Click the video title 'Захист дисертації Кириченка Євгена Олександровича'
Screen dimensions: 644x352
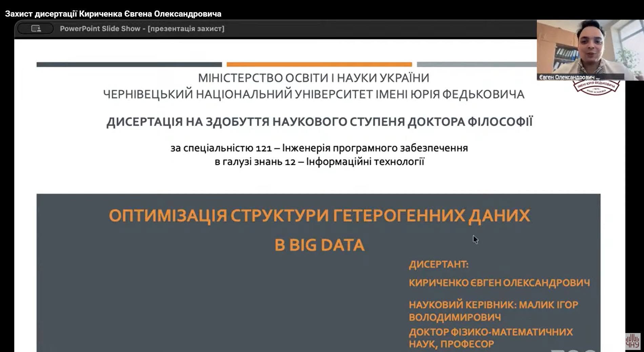(113, 14)
